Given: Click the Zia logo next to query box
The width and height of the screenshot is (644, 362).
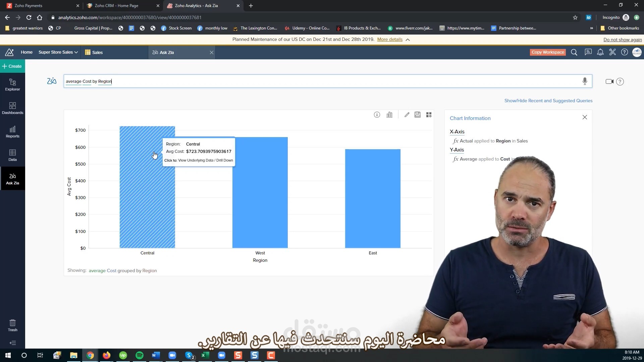Looking at the screenshot, I should point(52,81).
